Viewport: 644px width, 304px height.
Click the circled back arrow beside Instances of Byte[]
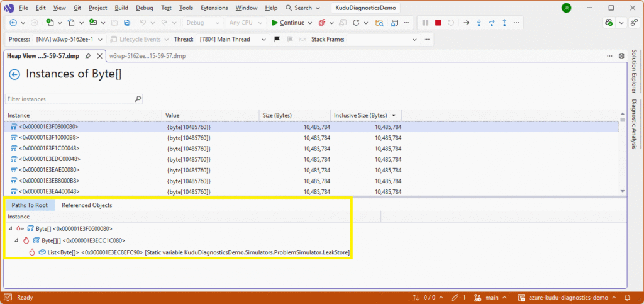[15, 74]
